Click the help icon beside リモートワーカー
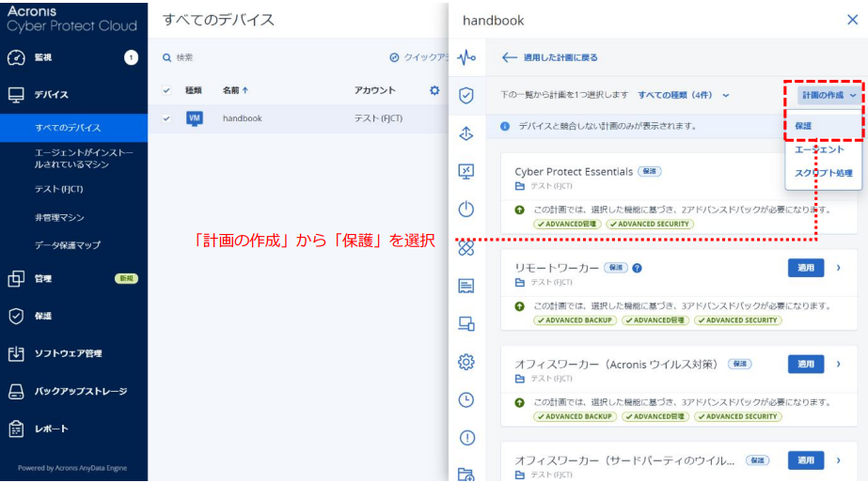868x483 pixels. pyautogui.click(x=638, y=268)
